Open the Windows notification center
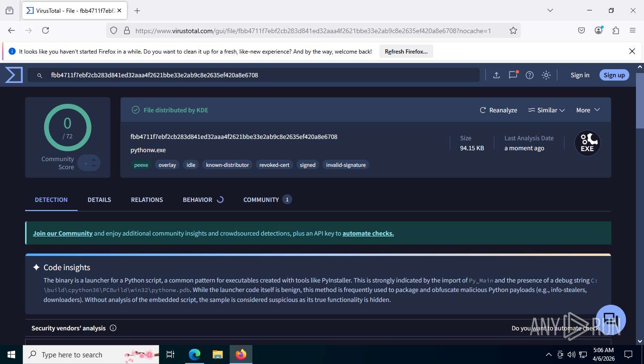This screenshot has height=364, width=644. [x=628, y=355]
